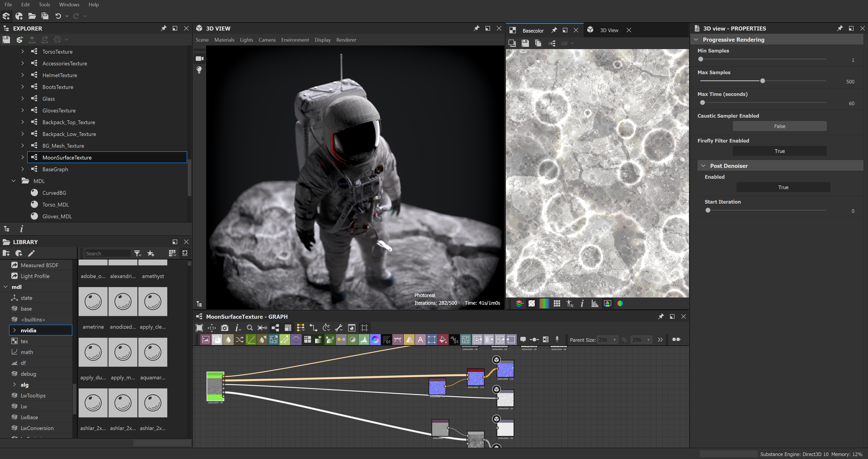Select the zoom fit icon in graph editor
Image resolution: width=868 pixels, height=459 pixels.
point(200,327)
